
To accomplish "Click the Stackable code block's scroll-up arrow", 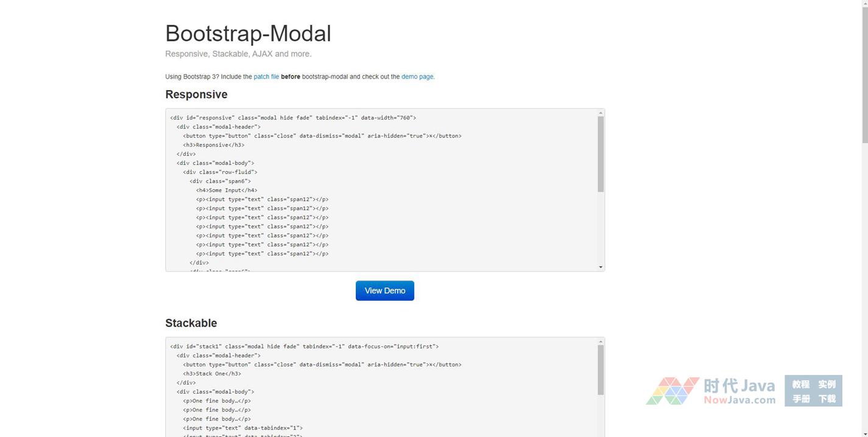I will point(601,342).
